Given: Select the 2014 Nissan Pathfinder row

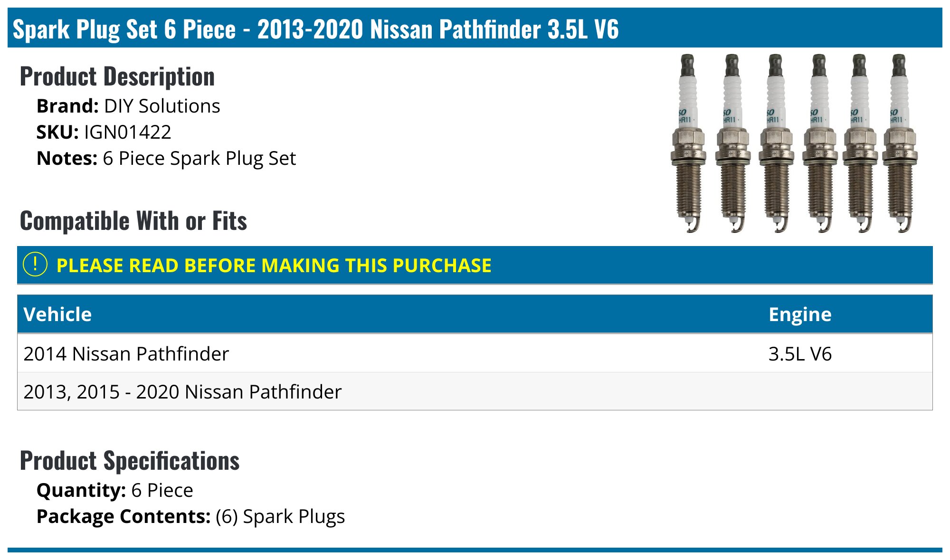Looking at the screenshot, I should pyautogui.click(x=475, y=353).
